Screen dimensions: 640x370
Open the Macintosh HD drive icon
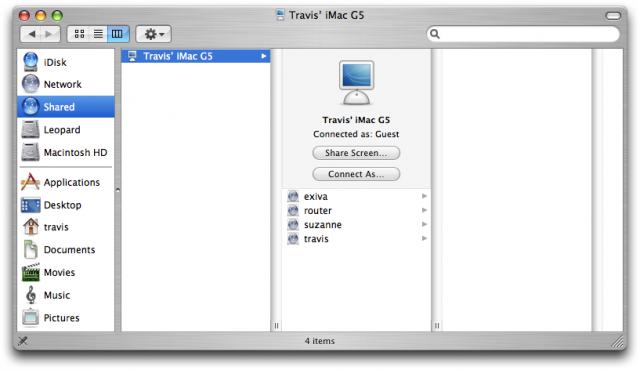[x=31, y=152]
